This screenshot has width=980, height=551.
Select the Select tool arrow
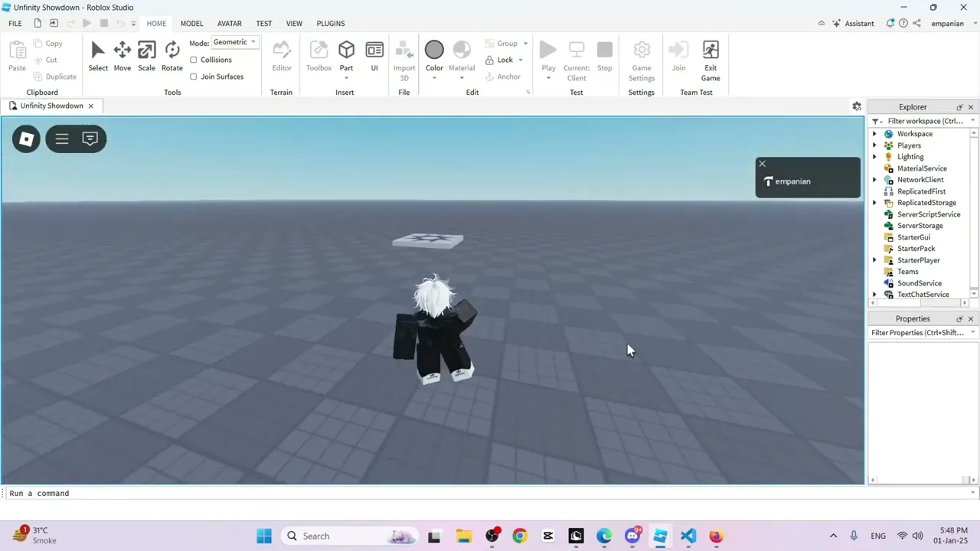[98, 57]
